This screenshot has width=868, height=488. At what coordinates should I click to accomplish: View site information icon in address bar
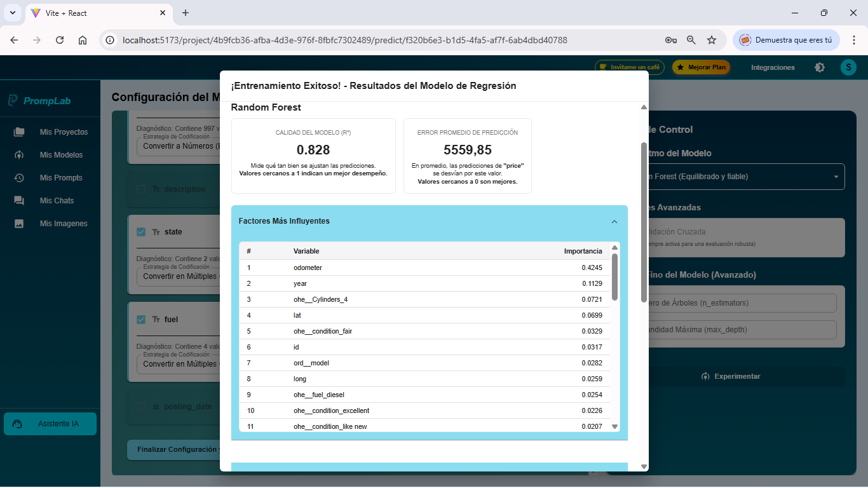coord(110,40)
